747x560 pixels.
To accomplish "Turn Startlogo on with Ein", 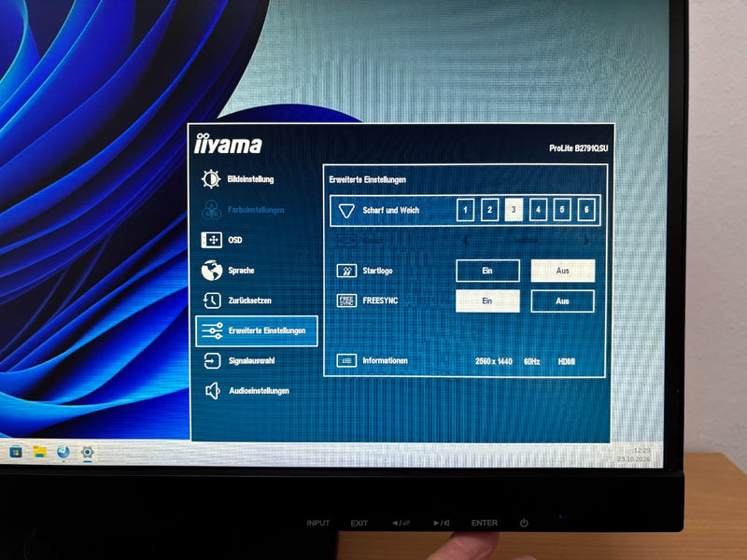I will [487, 271].
